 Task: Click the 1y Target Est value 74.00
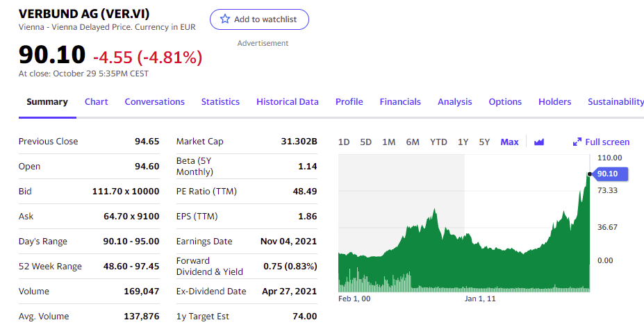(305, 317)
